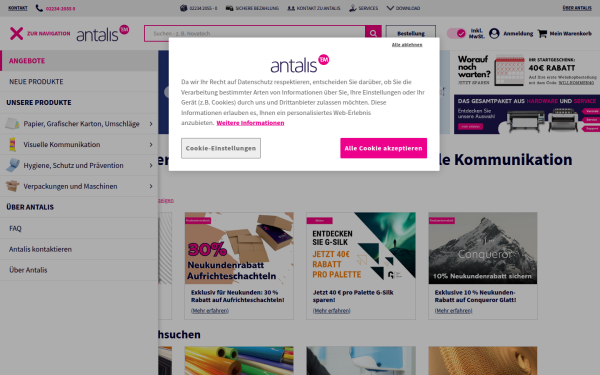Click the Mein Warenkorb link
600x375 pixels.
pos(571,34)
